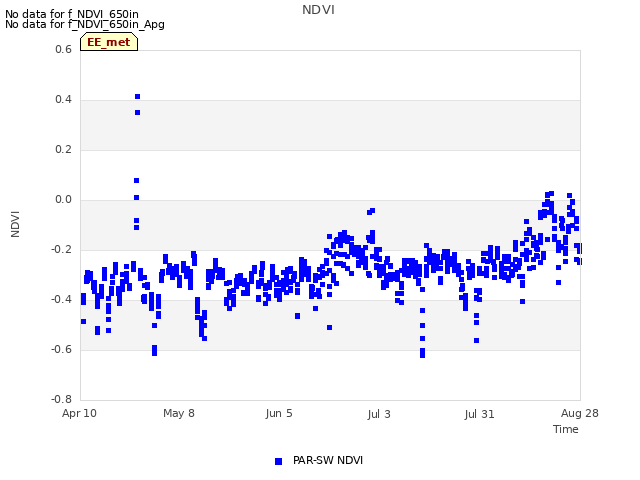Click the 0.2 y-axis tick label
The image size is (640, 480).
(63, 149)
